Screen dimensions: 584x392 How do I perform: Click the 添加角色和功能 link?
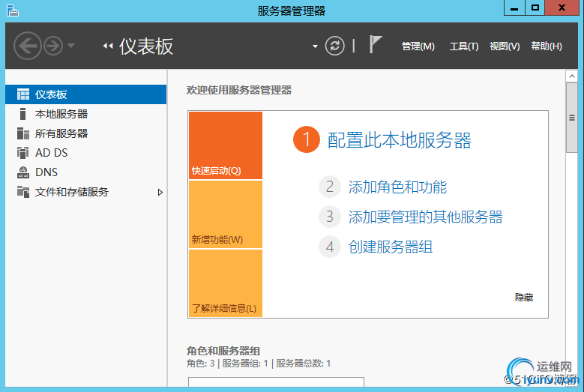pyautogui.click(x=397, y=187)
